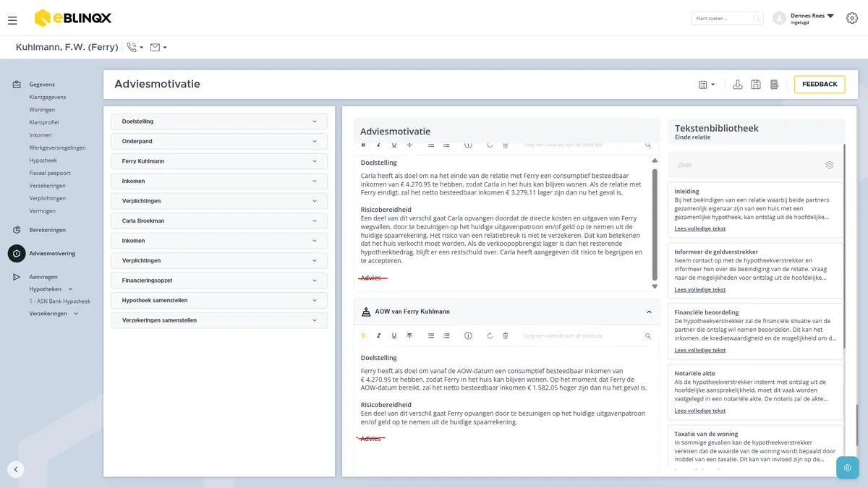
Task: Toggle strikethrough in the AOW van Ferry Kuhlmann toolbar
Action: point(409,335)
